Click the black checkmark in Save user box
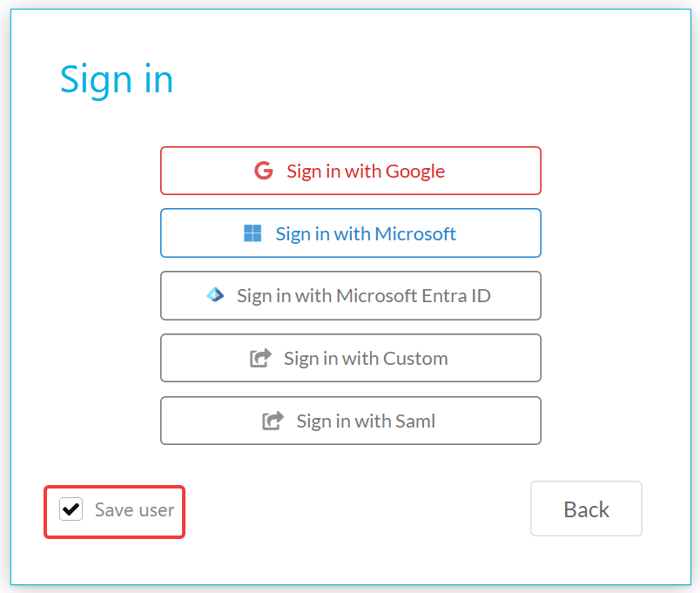700x593 pixels. click(x=71, y=509)
